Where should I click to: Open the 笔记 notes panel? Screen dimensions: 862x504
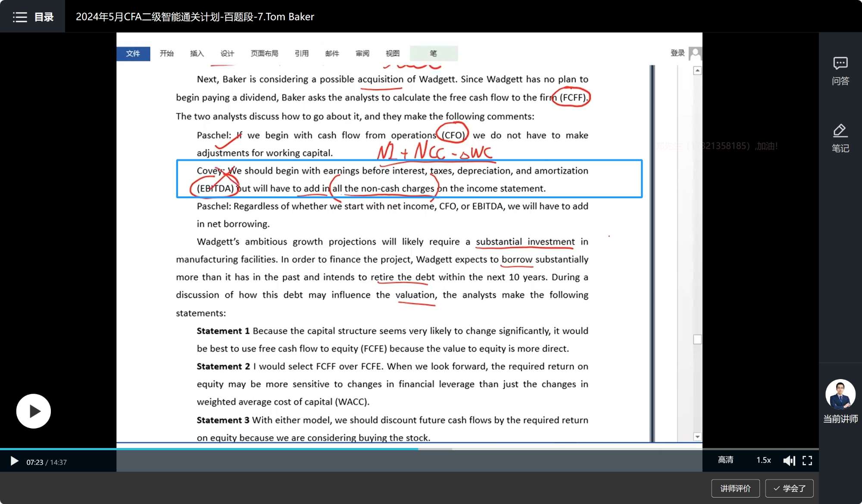[x=840, y=138]
